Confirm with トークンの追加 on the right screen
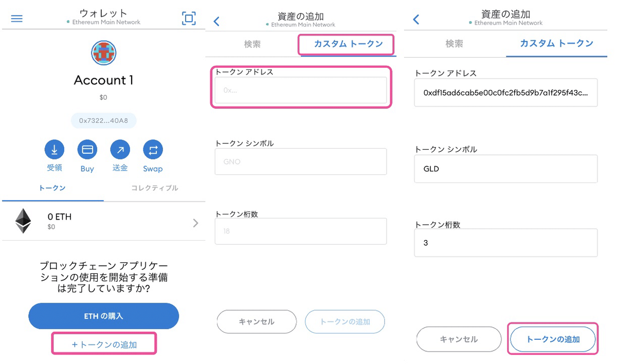617x364 pixels. [552, 339]
